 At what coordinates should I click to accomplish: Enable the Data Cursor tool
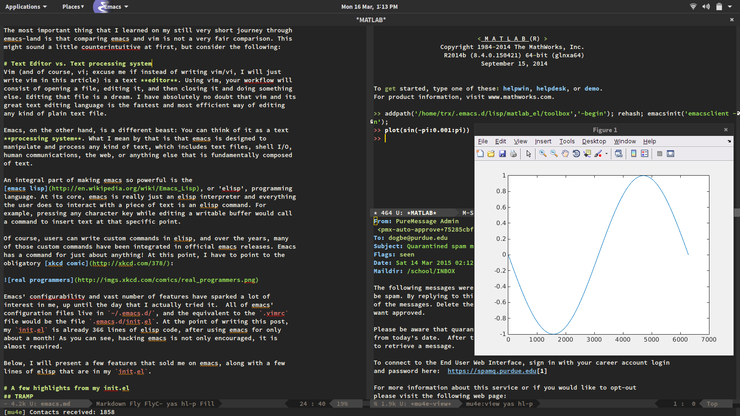tap(587, 154)
